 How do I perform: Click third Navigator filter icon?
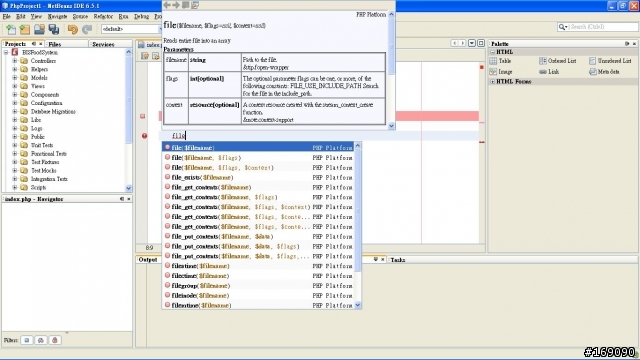(55, 340)
